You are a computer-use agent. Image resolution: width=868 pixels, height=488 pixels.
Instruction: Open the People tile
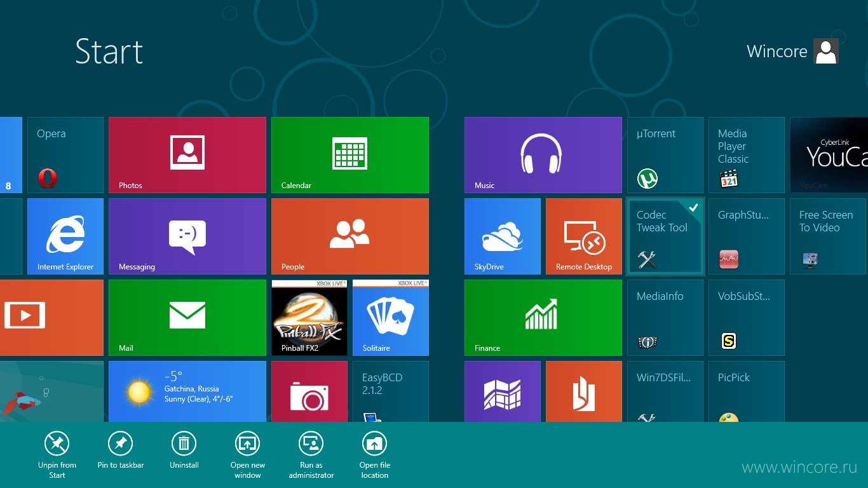pos(350,236)
